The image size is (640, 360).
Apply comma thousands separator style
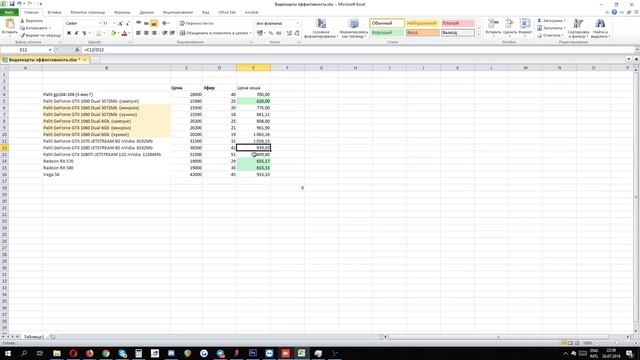279,33
